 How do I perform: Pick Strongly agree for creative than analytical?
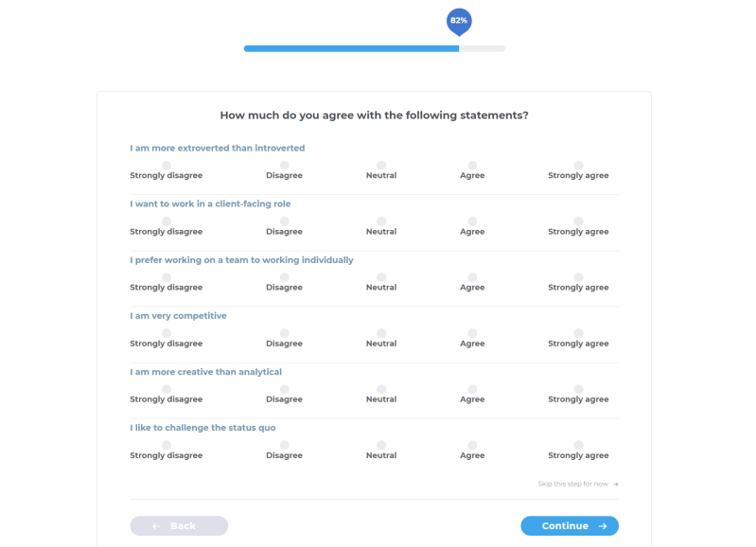[x=578, y=389]
